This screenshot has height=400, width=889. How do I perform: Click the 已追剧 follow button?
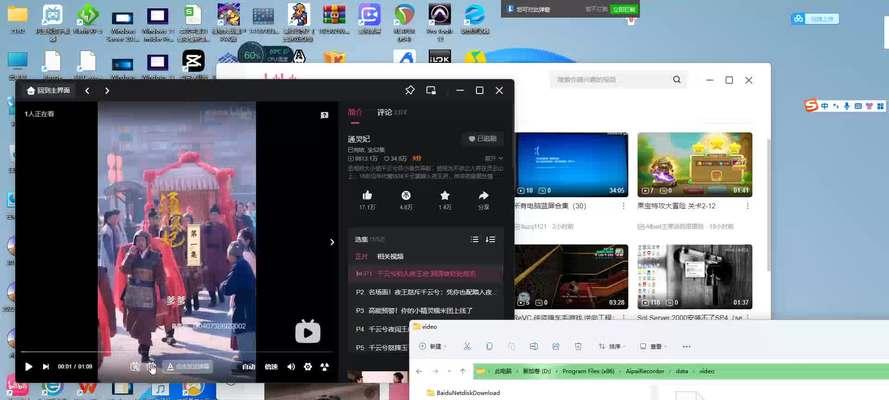pos(482,139)
